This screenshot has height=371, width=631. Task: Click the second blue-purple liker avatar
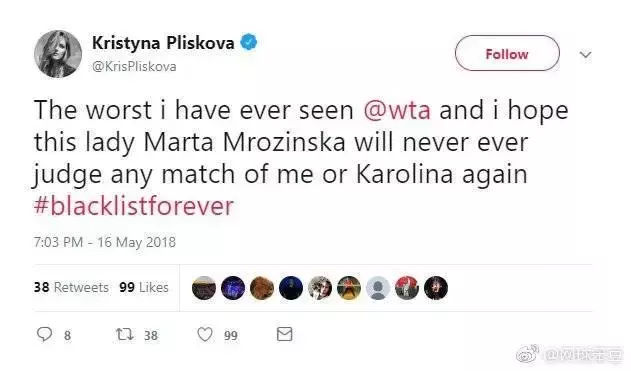click(233, 288)
